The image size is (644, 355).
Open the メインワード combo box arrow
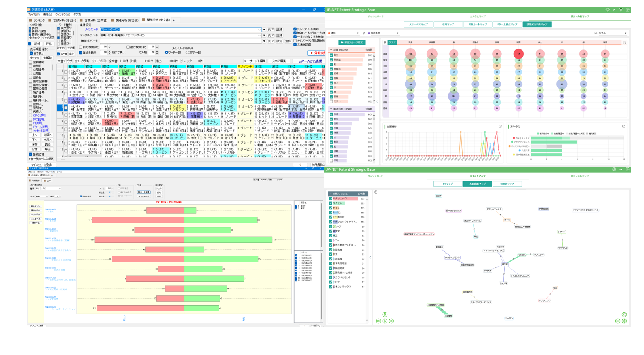tap(259, 30)
